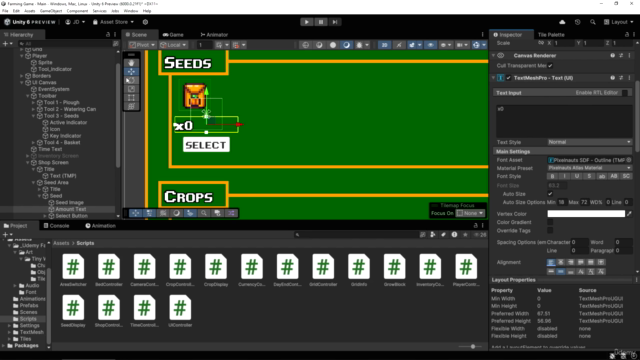Click the Pause button in the toolbar
Viewport: 640px width, 360px height.
[x=321, y=22]
